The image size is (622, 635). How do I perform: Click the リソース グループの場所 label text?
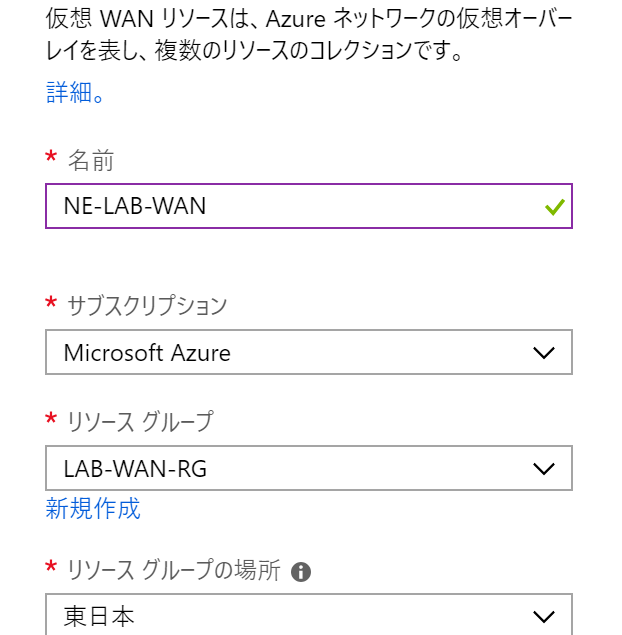tap(173, 571)
